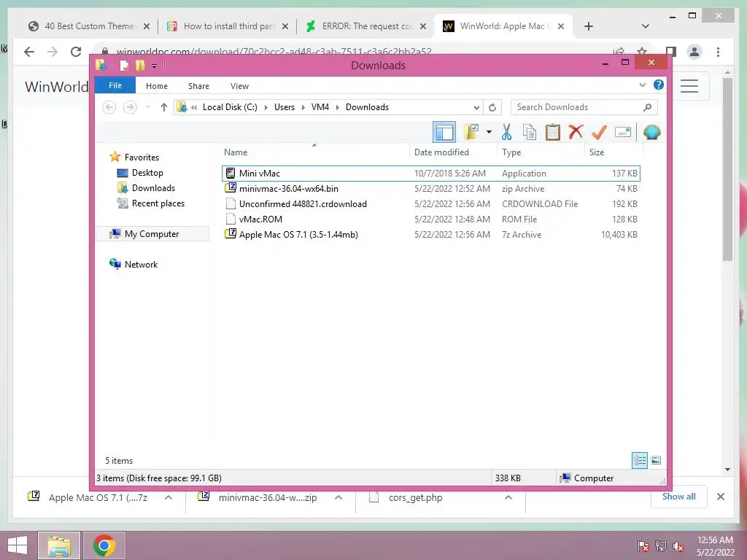
Task: Expand options for minivmac zip download
Action: tap(338, 497)
